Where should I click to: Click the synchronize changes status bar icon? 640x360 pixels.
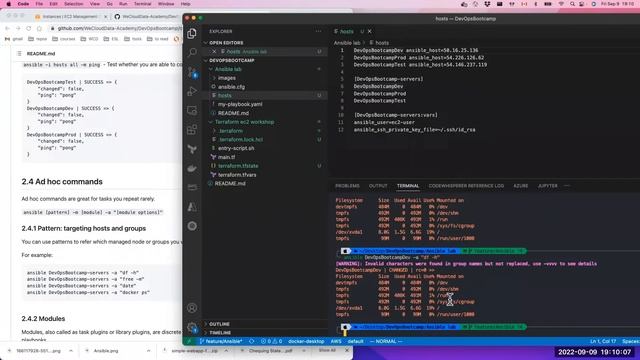point(251,341)
